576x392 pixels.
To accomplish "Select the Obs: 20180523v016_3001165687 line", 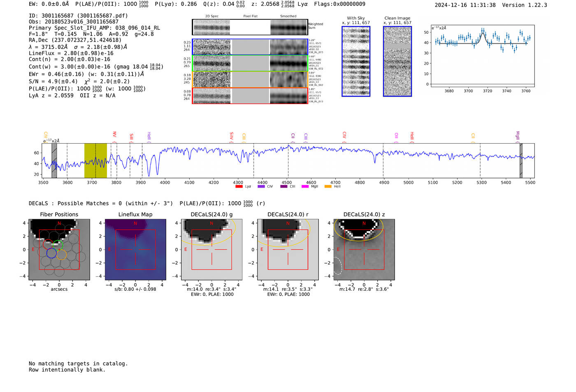I will pos(74,22).
